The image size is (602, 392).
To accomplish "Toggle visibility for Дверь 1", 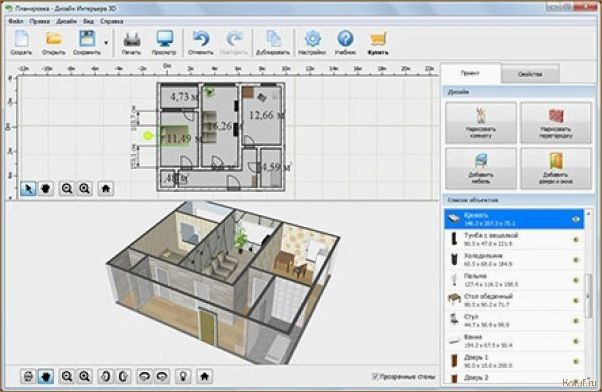I will click(576, 361).
